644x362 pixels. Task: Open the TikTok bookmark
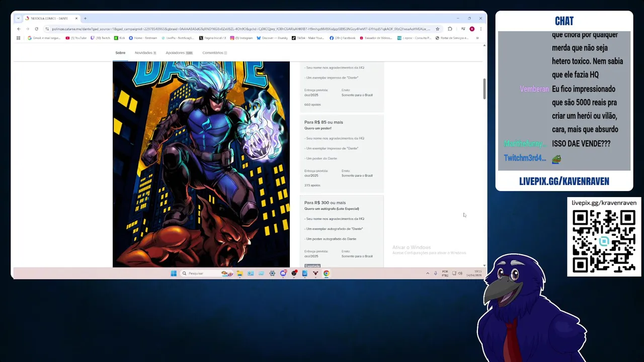(308, 38)
